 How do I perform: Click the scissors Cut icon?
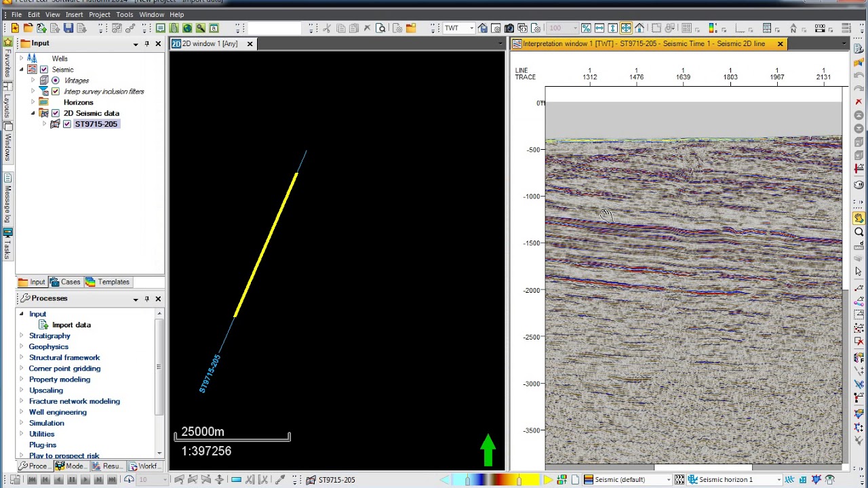coord(327,28)
